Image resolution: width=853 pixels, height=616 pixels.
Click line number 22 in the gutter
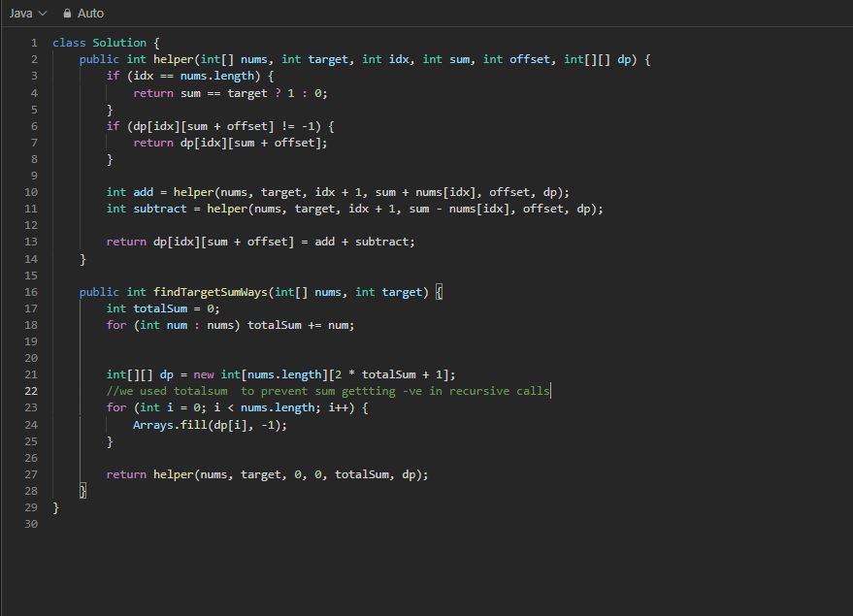click(x=31, y=391)
